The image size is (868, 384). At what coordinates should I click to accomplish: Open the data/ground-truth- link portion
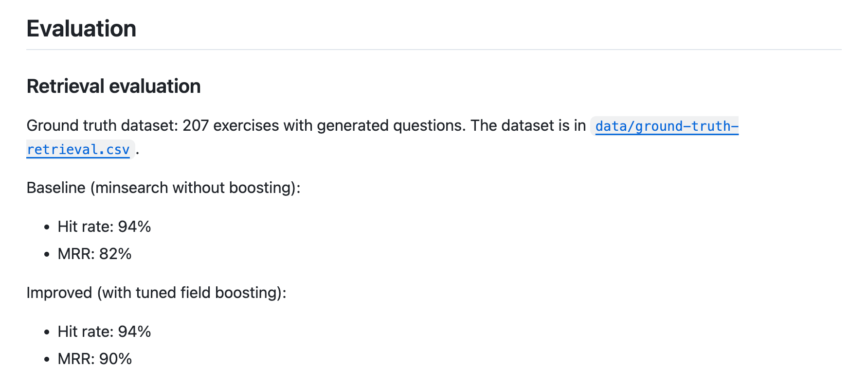point(667,126)
